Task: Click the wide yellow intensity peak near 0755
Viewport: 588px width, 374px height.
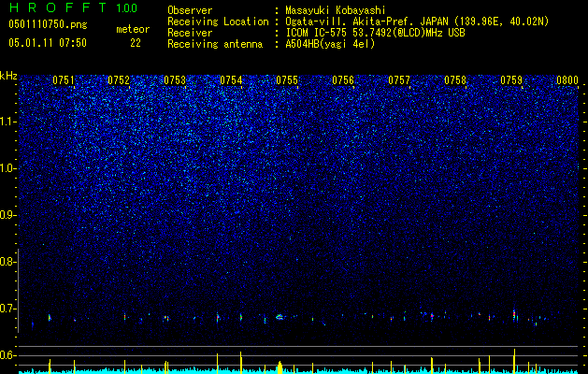Action: [x=280, y=367]
